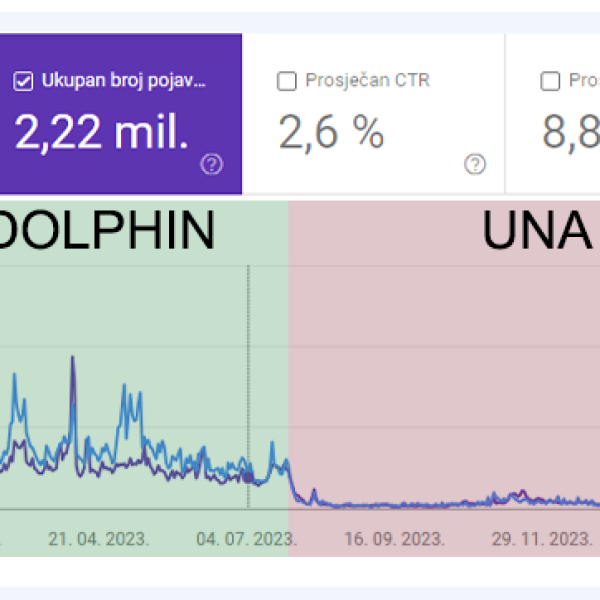The width and height of the screenshot is (600, 600).
Task: Click the 2,6 % CTR value
Action: coord(331,133)
